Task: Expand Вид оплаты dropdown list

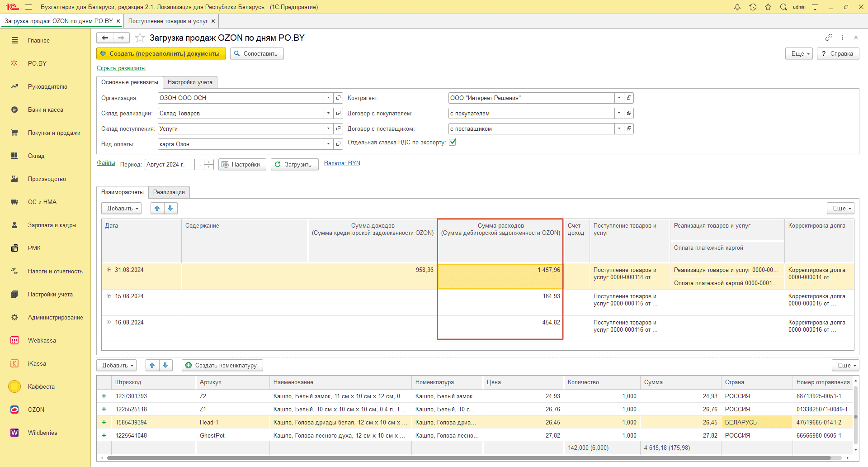Action: pyautogui.click(x=329, y=144)
